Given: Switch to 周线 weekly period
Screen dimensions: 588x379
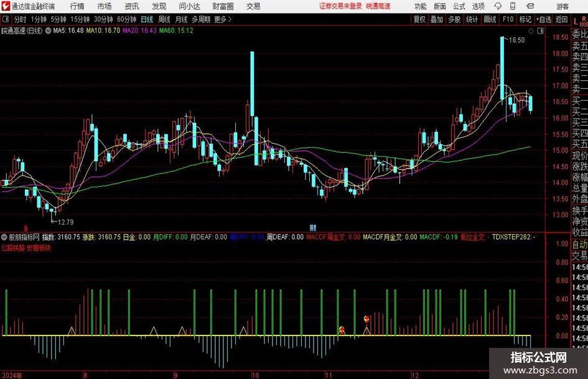Looking at the screenshot, I should pos(164,19).
